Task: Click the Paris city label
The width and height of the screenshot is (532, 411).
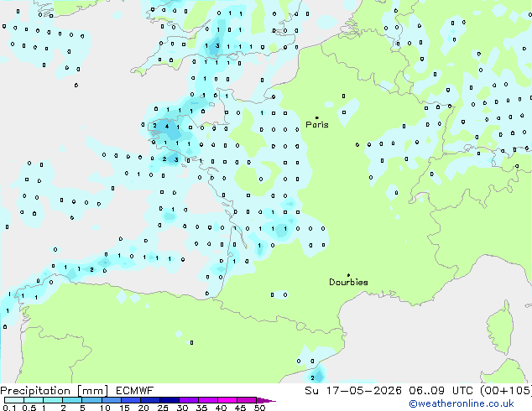Action: pyautogui.click(x=317, y=125)
